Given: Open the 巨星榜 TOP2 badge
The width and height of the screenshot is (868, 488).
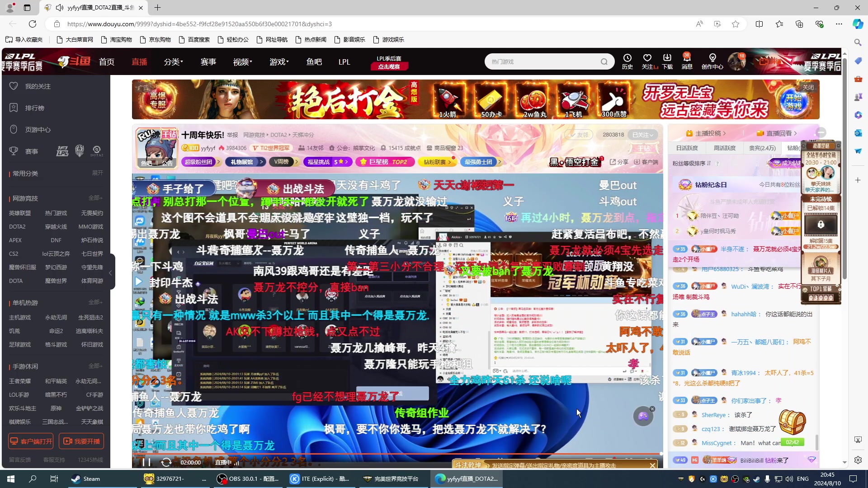Looking at the screenshot, I should point(384,162).
